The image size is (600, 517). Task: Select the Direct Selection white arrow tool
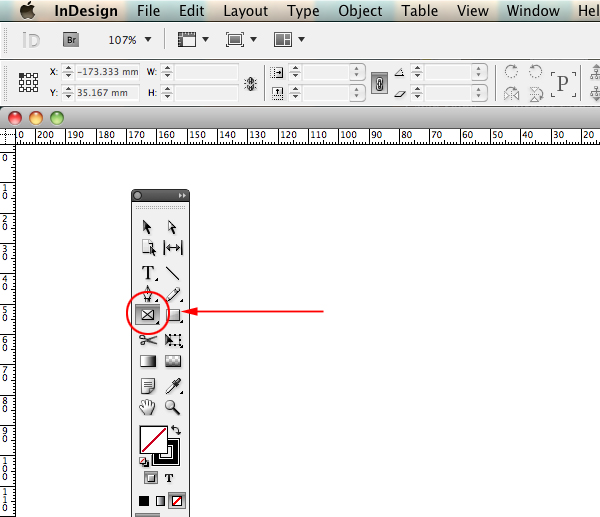pyautogui.click(x=172, y=227)
